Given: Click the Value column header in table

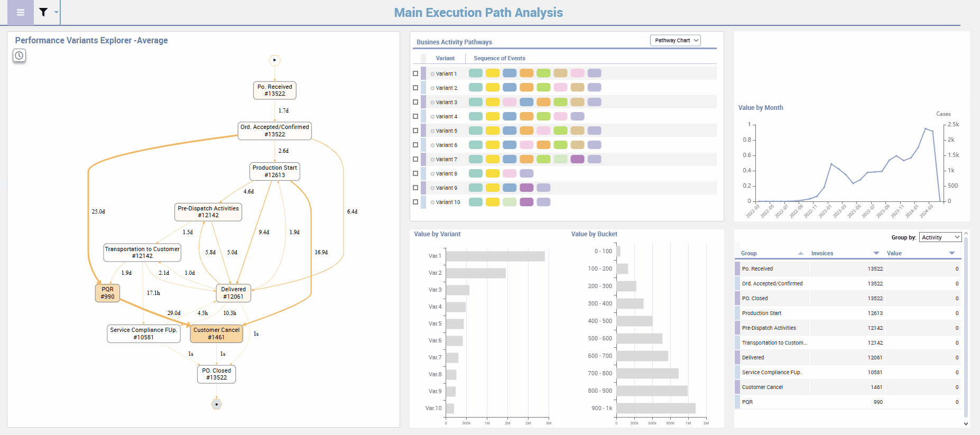Looking at the screenshot, I should (894, 253).
